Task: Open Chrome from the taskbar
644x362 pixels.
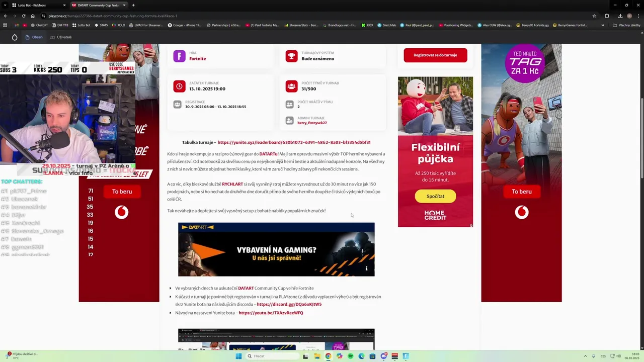Action: pyautogui.click(x=328, y=356)
